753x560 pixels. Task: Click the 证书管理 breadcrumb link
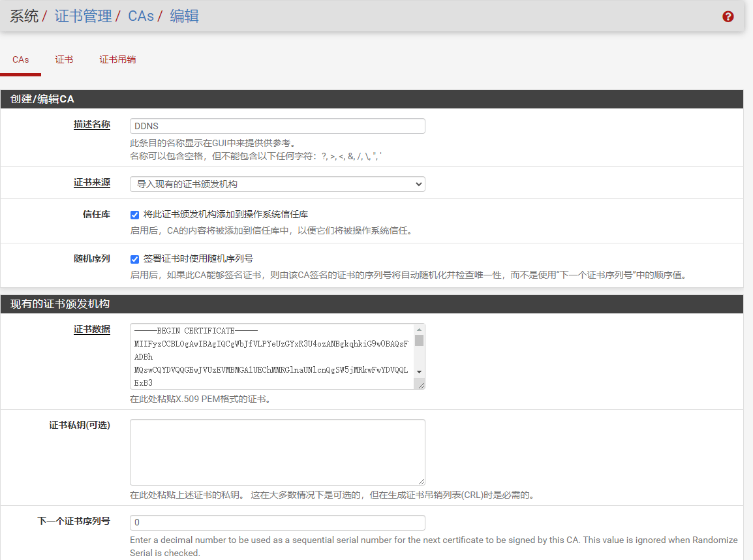point(83,16)
